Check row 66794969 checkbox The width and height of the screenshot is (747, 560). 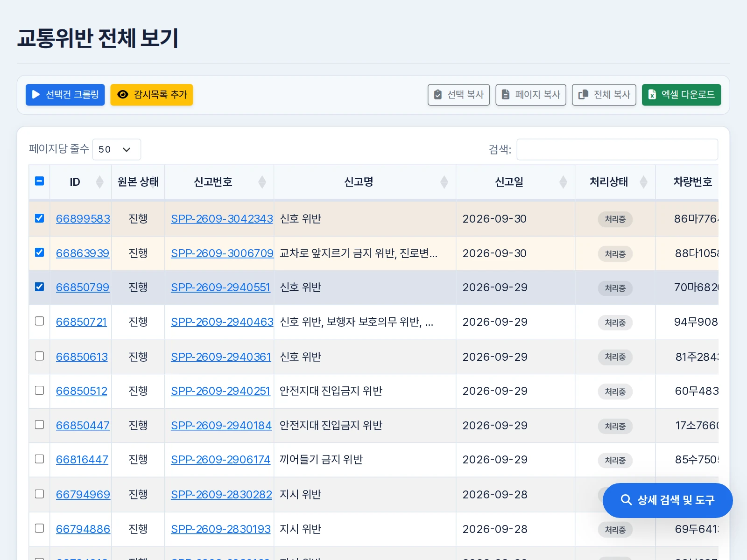click(x=40, y=494)
